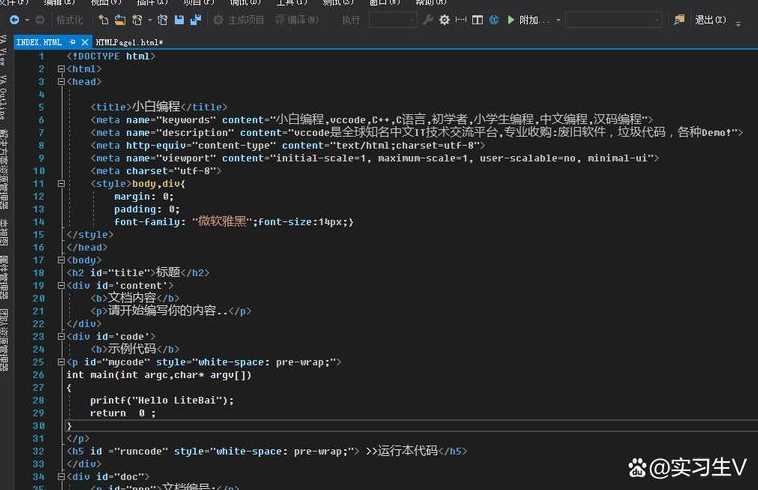Click the >>运行本代码 text on line 32
The height and width of the screenshot is (490, 758).
click(402, 451)
